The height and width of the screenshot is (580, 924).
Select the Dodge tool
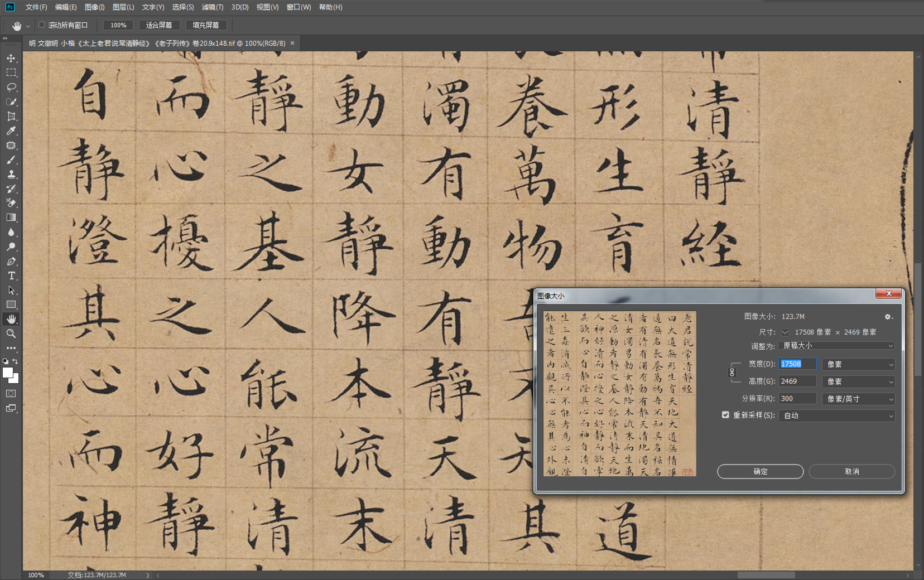[x=11, y=246]
